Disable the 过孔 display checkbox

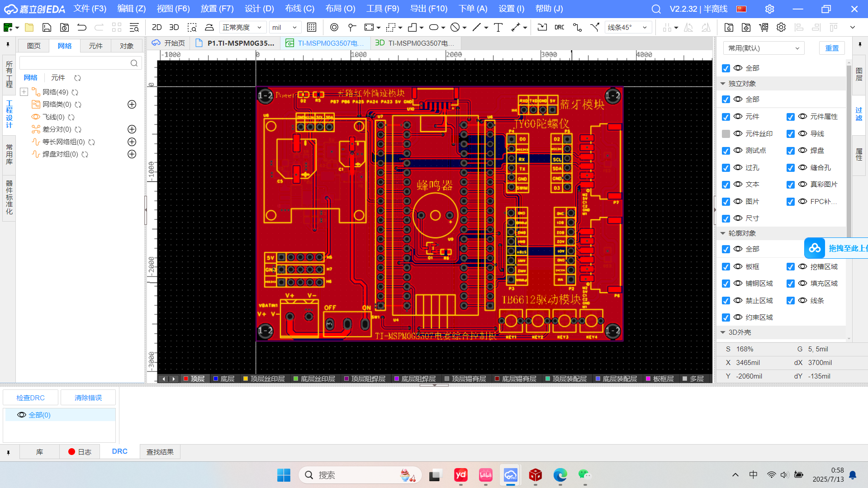point(726,167)
